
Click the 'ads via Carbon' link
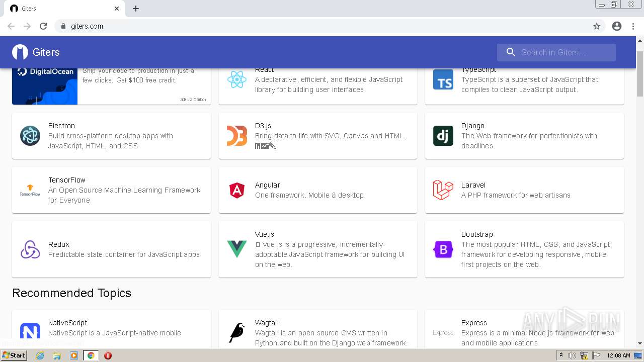(x=193, y=100)
